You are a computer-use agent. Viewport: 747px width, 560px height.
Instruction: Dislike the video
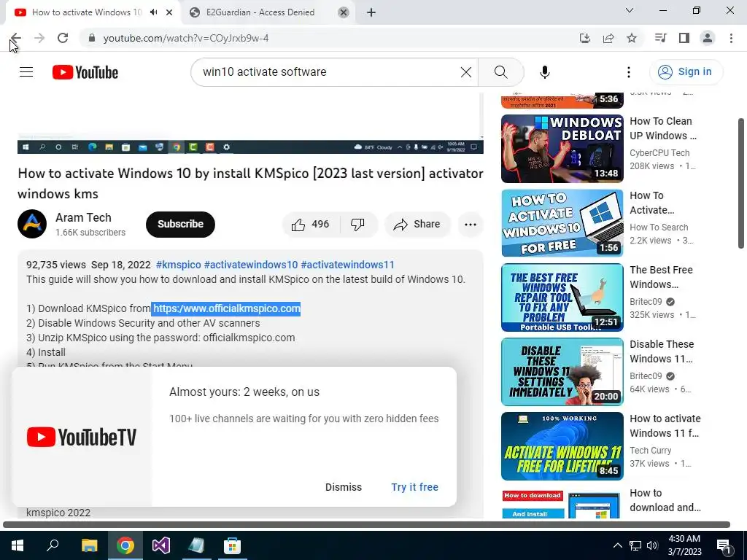357,225
